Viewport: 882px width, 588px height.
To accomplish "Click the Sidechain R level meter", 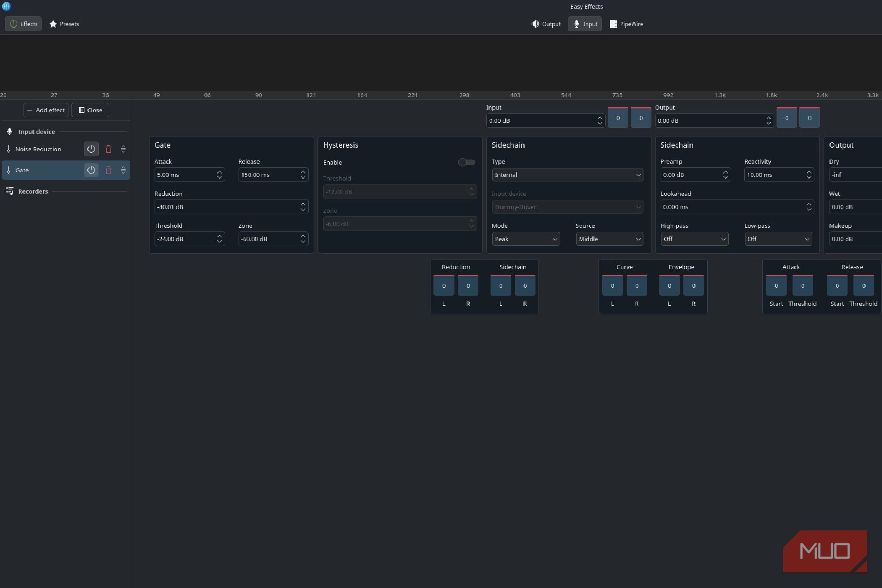I will [x=525, y=286].
